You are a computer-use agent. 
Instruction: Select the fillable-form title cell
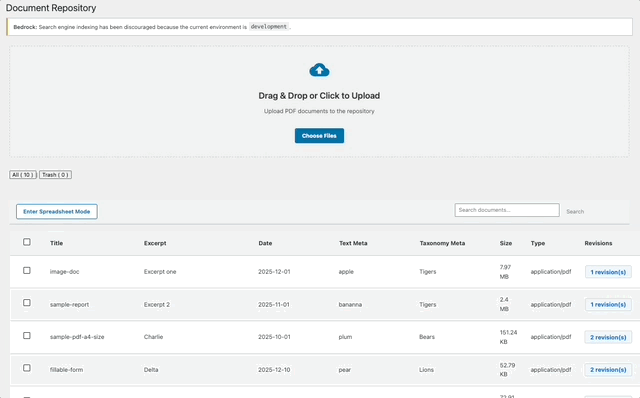66,370
